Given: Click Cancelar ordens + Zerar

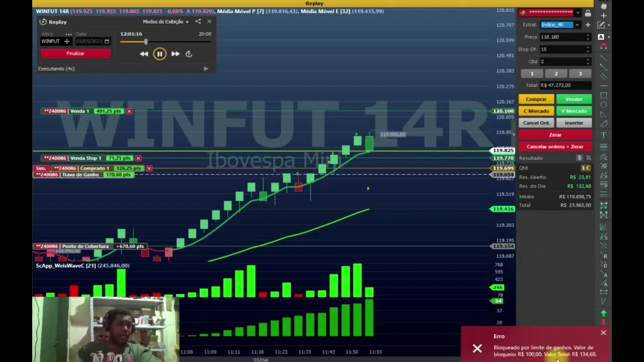Looking at the screenshot, I should (x=555, y=147).
